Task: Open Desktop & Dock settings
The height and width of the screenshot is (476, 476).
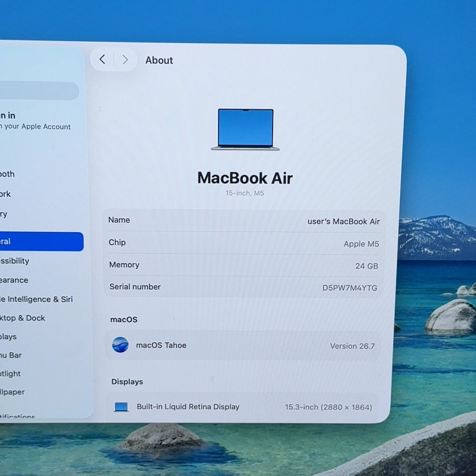Action: [x=23, y=318]
